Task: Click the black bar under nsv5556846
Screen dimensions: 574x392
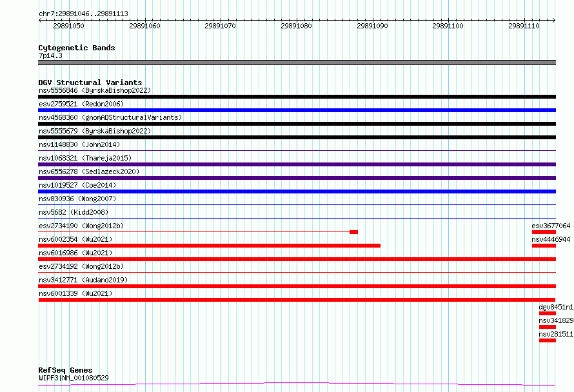Action: coord(297,97)
